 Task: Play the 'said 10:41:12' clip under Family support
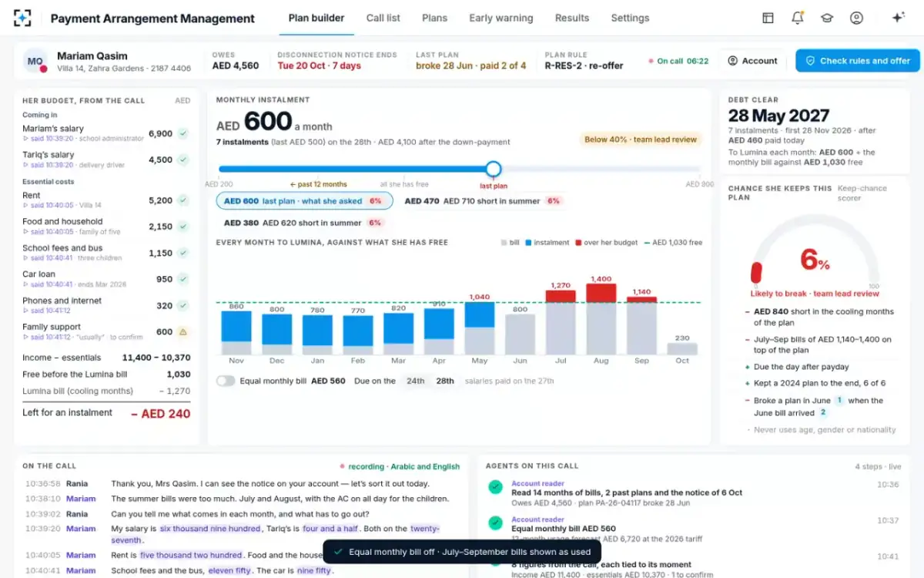(x=48, y=338)
